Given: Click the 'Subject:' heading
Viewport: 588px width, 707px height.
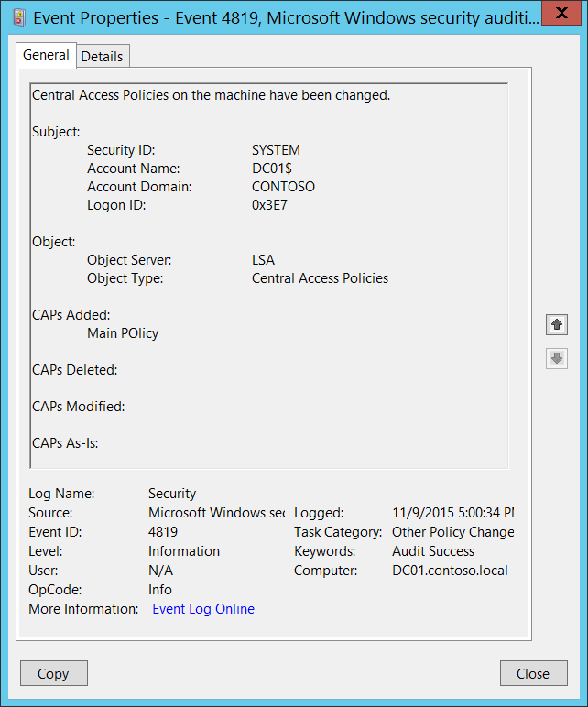Looking at the screenshot, I should (56, 132).
